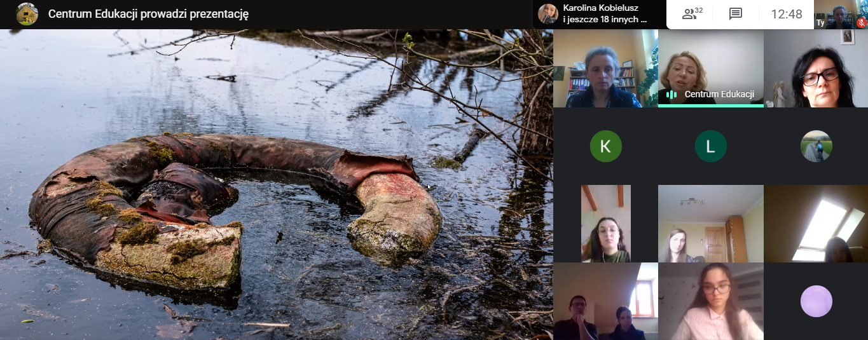Select the video tile with two people seated together
Image resolution: width=868 pixels, height=340 pixels.
point(605,301)
